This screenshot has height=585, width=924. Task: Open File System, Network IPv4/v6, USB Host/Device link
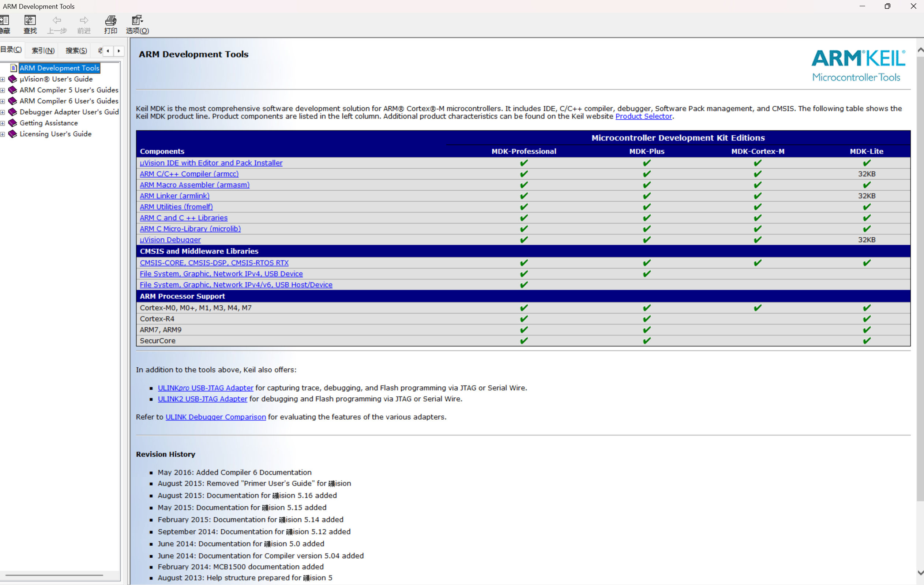pyautogui.click(x=236, y=285)
